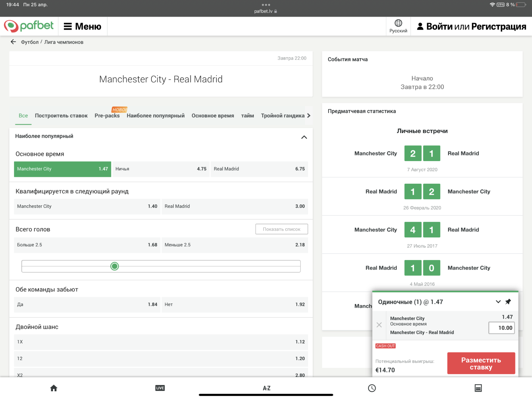Click the Предматчевая статистика heading
The height and width of the screenshot is (399, 532).
(362, 111)
